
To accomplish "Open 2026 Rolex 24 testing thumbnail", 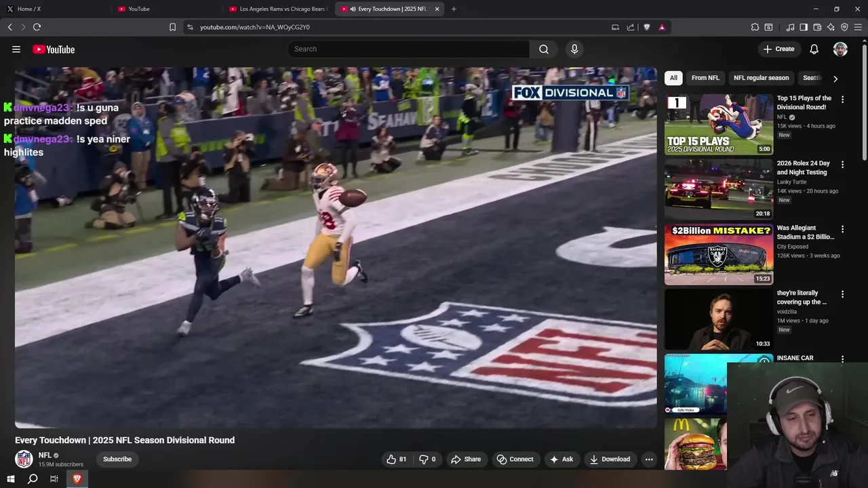I will click(719, 189).
